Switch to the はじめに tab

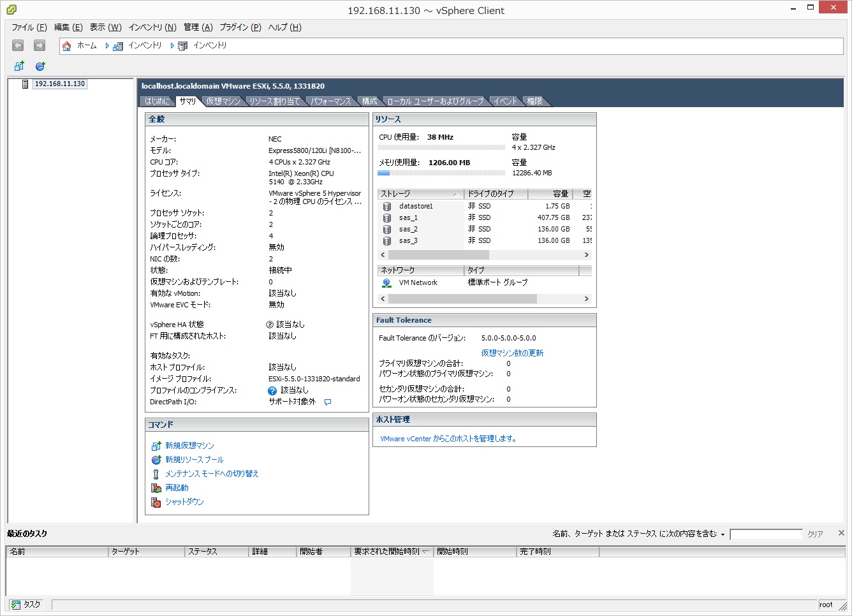(157, 101)
